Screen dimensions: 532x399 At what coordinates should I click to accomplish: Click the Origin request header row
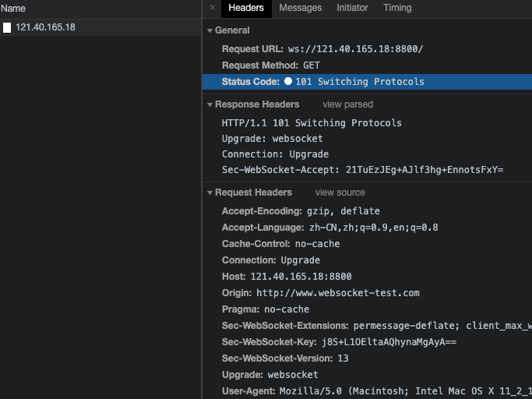point(320,293)
